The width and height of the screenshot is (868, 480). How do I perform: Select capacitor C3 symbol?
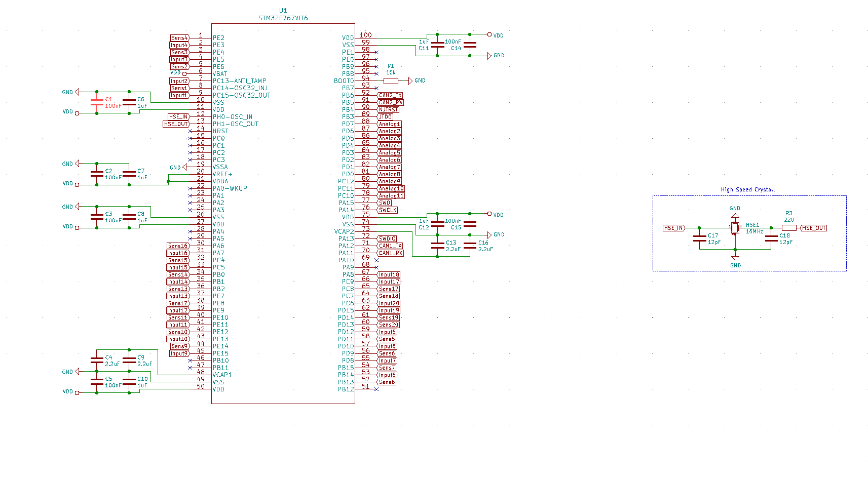(x=97, y=217)
